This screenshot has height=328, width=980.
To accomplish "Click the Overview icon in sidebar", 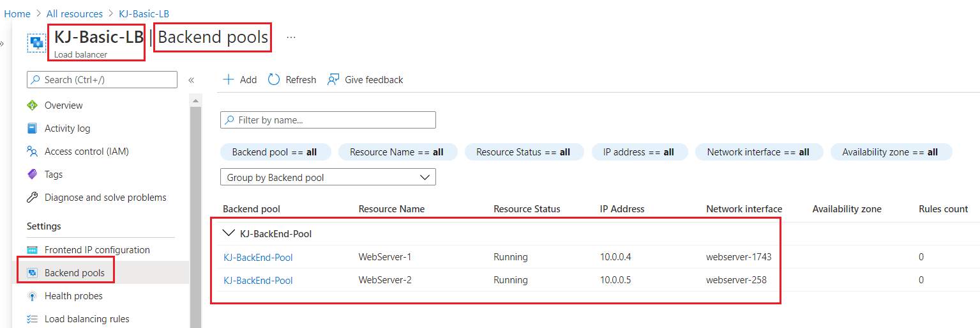I will [32, 105].
